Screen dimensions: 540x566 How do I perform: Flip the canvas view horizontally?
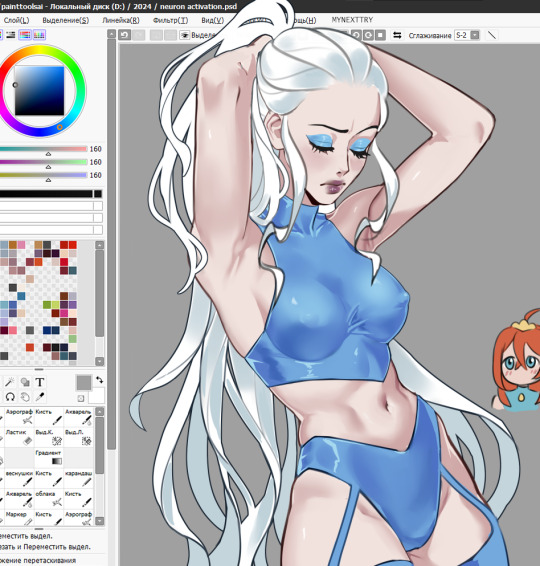coord(397,35)
